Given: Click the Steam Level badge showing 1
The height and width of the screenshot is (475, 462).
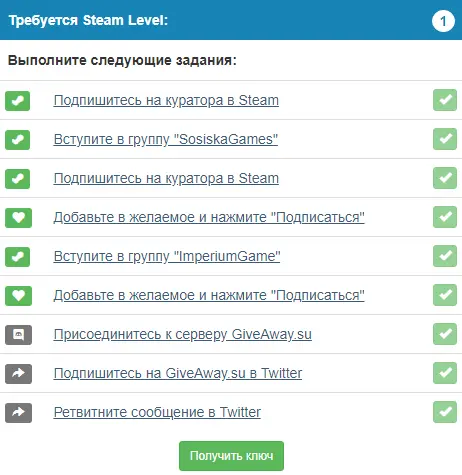Looking at the screenshot, I should coord(443,21).
